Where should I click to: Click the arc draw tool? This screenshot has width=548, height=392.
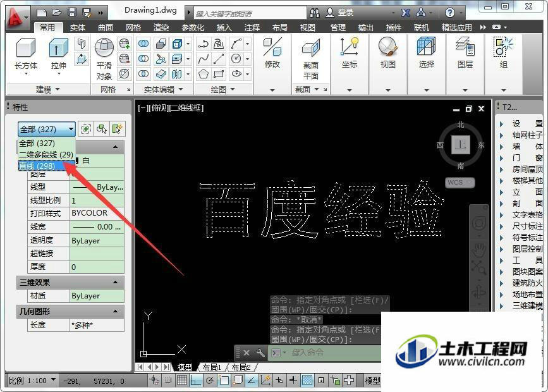click(x=236, y=44)
